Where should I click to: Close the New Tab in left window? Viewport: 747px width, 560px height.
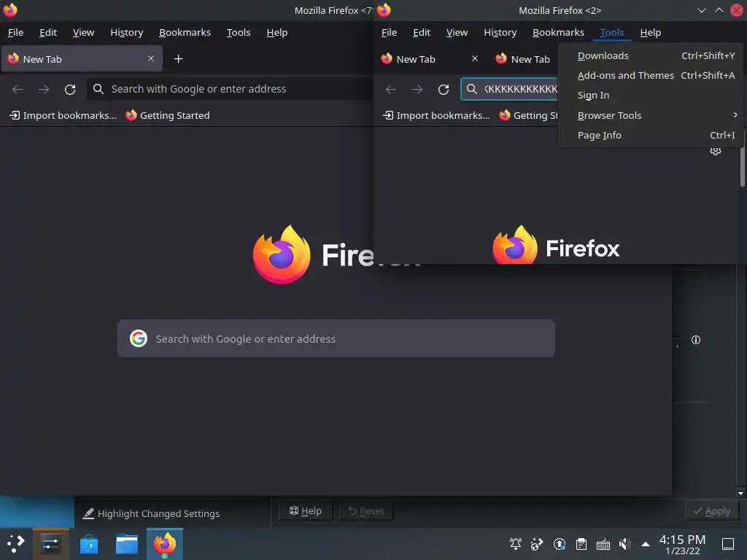pyautogui.click(x=150, y=58)
